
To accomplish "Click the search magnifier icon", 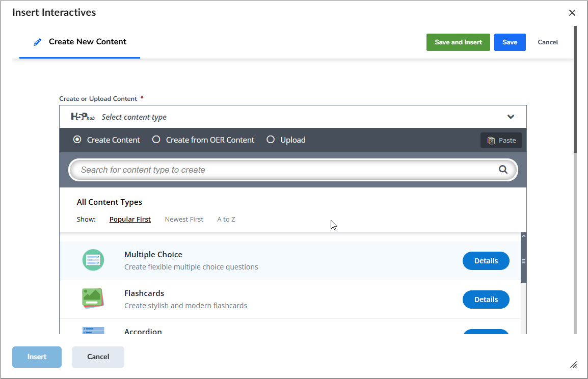I will click(503, 169).
